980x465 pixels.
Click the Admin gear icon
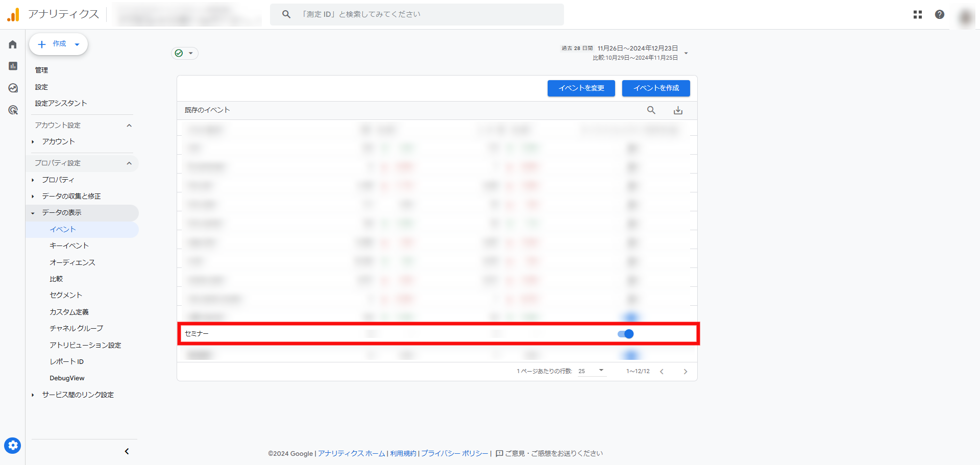(13, 446)
